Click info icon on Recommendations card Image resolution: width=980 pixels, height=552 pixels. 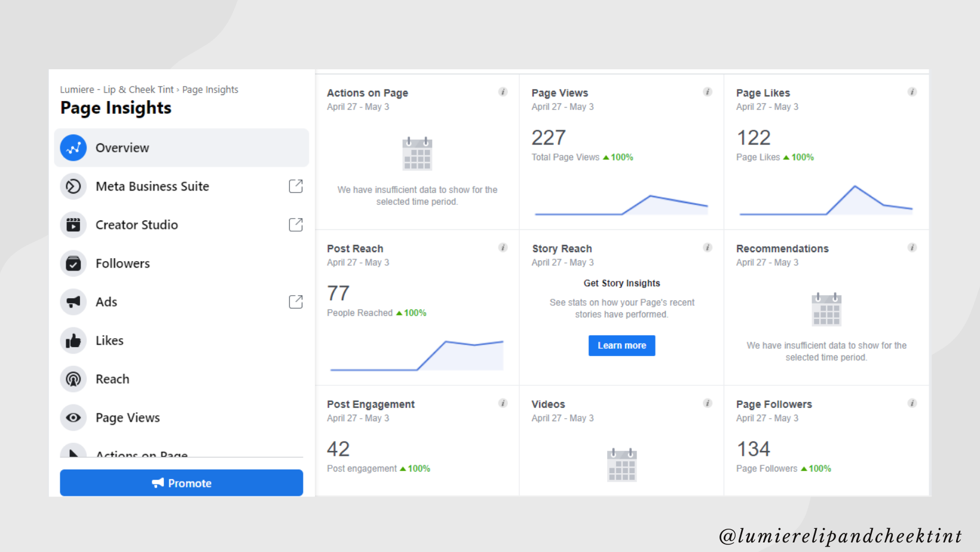pos(912,247)
